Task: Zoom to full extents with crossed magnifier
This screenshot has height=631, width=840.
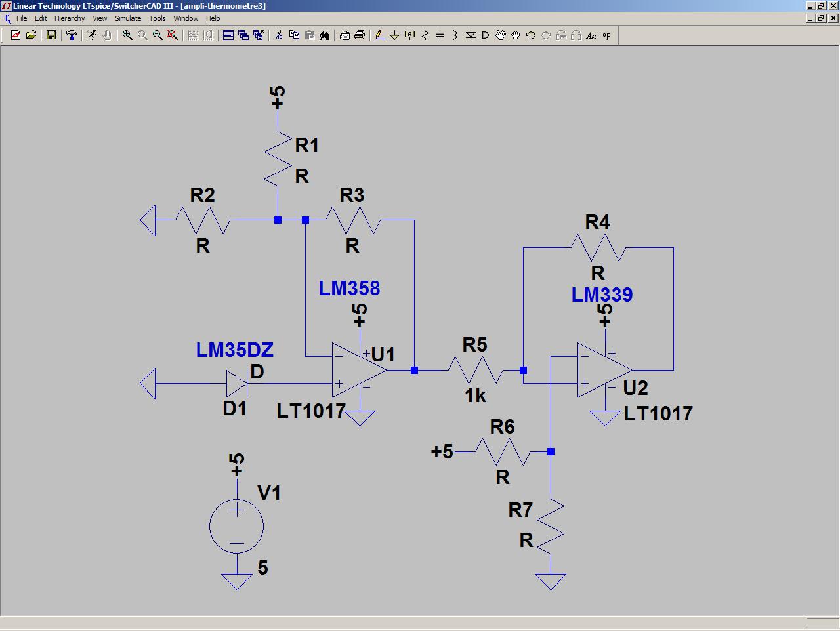Action: coord(173,35)
